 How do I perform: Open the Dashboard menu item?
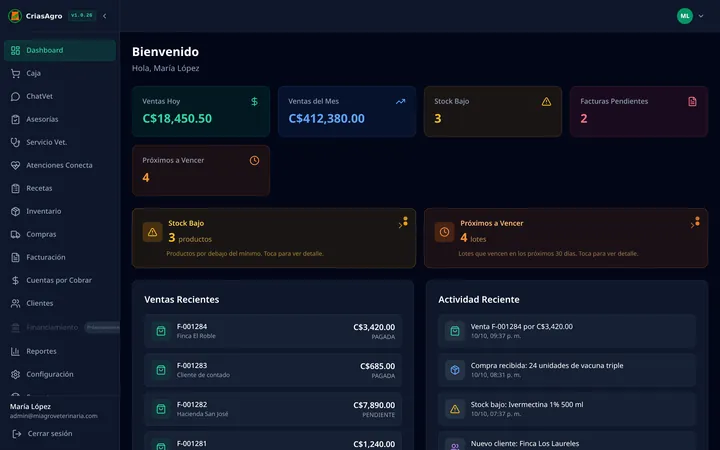pos(60,51)
